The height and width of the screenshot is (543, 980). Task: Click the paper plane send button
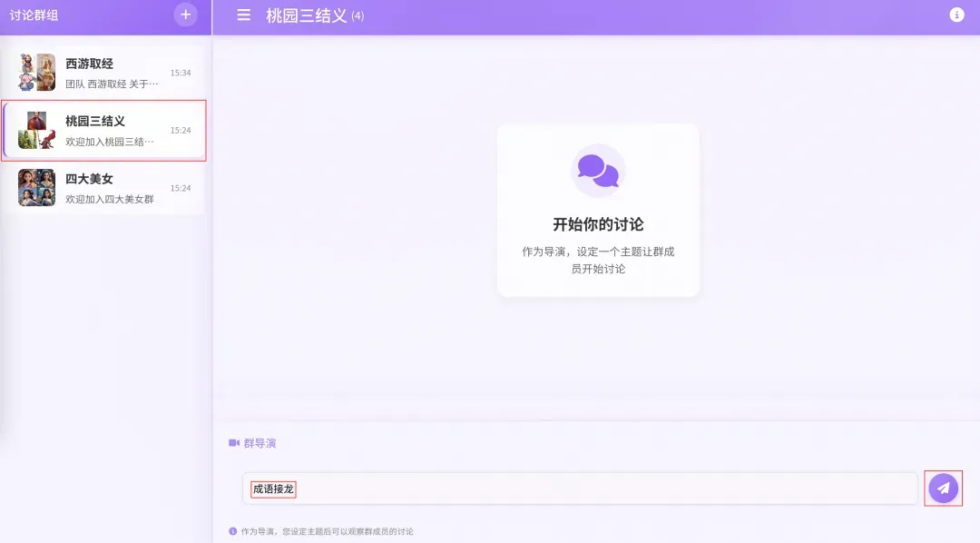point(943,489)
